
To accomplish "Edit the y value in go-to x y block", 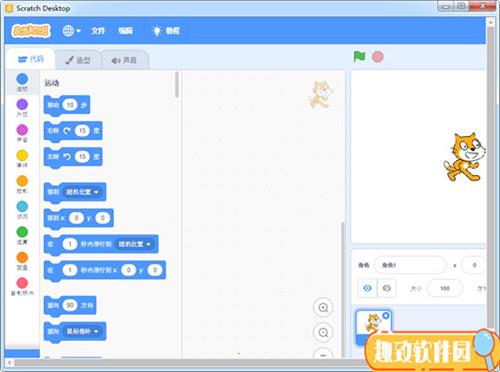I will tap(103, 218).
